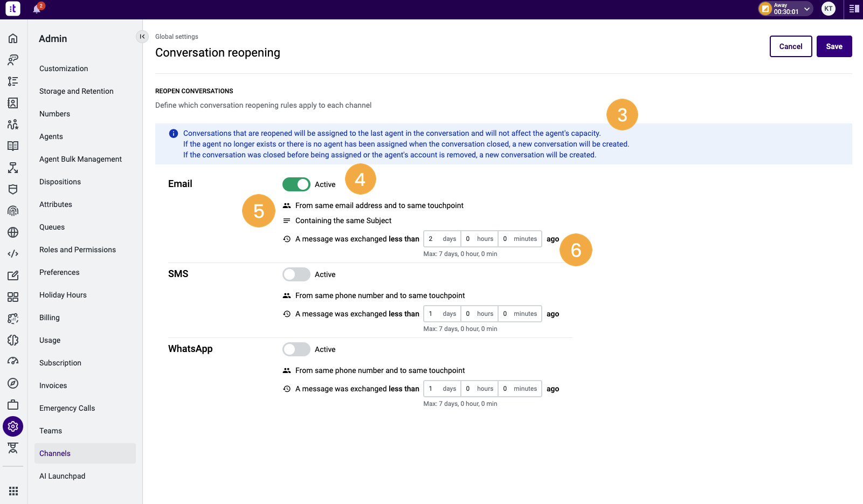The width and height of the screenshot is (863, 504).
Task: Enable the WhatsApp Active toggle
Action: coord(296,349)
